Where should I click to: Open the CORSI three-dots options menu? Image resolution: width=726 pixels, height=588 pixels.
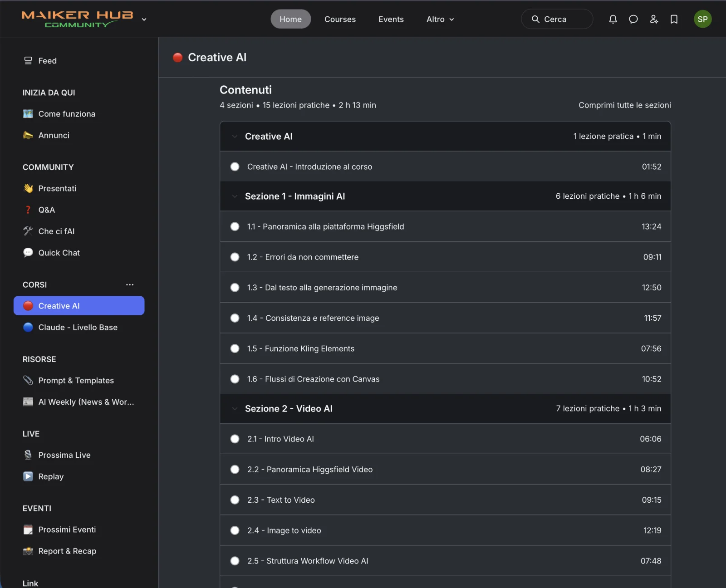130,284
